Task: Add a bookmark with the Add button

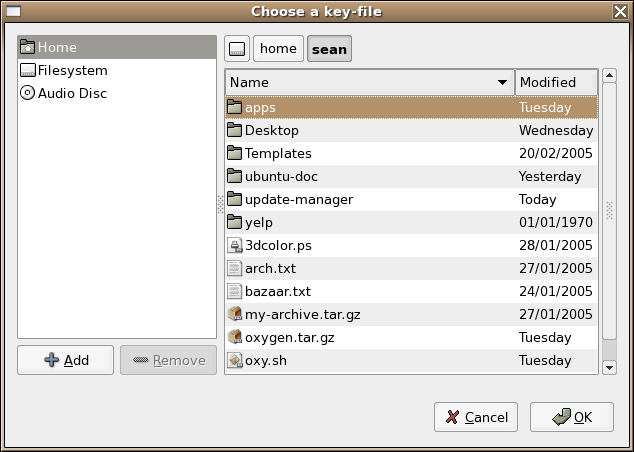Action: coord(66,360)
